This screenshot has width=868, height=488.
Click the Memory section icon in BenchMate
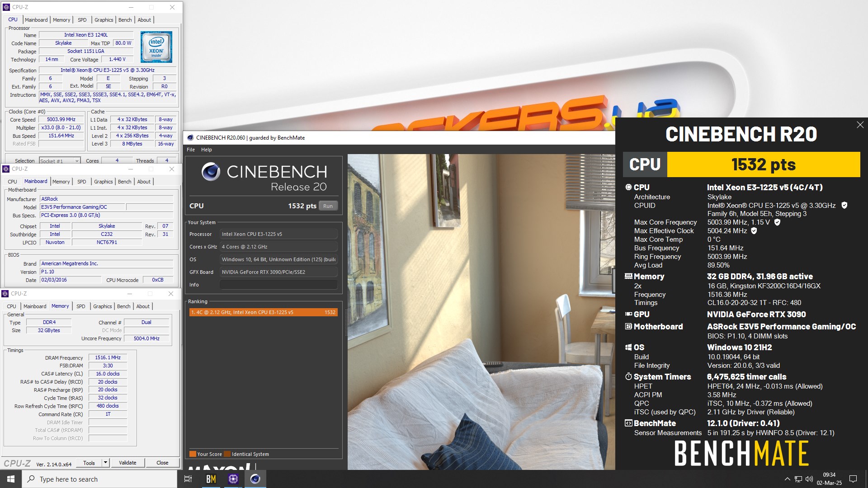[x=628, y=276]
